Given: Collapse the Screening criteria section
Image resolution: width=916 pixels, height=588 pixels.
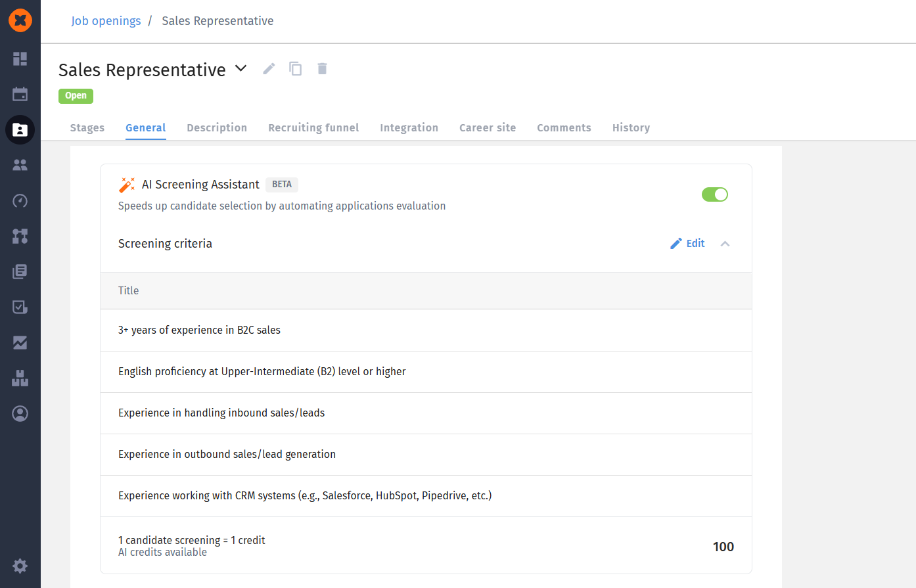Looking at the screenshot, I should [725, 244].
